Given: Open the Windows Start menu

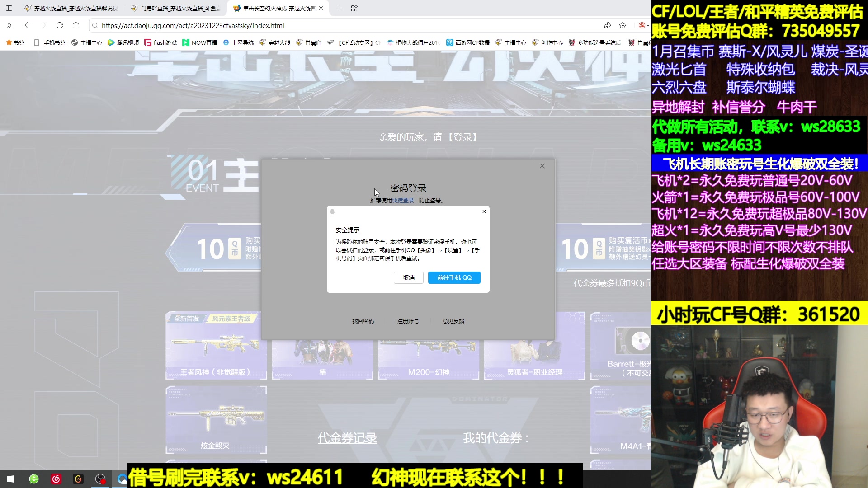Looking at the screenshot, I should click(x=11, y=479).
